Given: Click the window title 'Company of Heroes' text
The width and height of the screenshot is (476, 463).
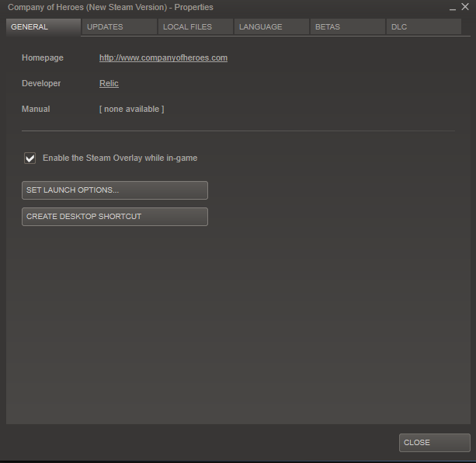Looking at the screenshot, I should (46, 7).
